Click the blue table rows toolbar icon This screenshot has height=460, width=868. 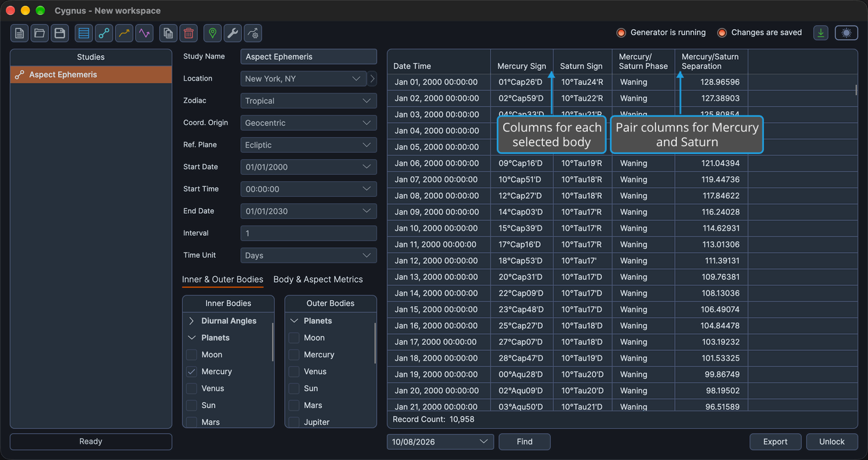coord(83,33)
